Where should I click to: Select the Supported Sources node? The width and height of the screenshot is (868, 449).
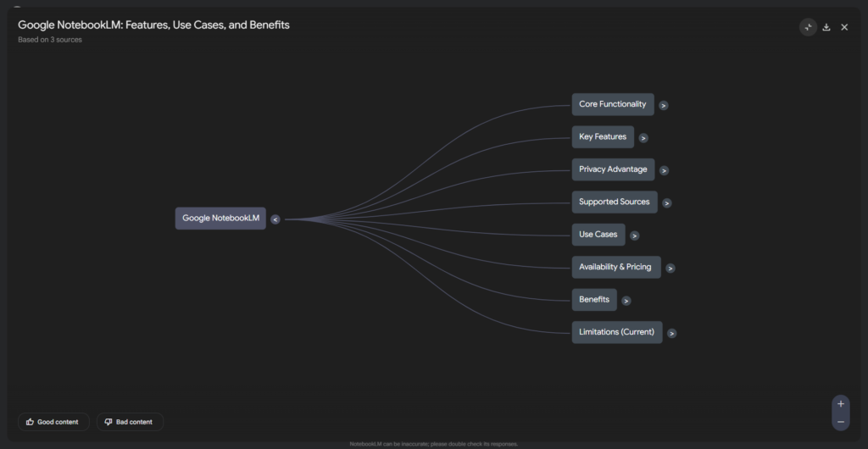click(615, 202)
